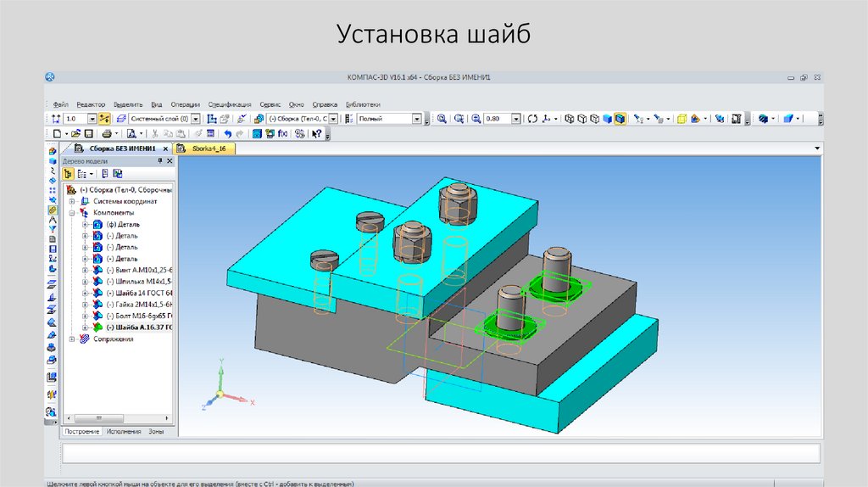Open the step value 1.0 dropdown

[x=92, y=119]
